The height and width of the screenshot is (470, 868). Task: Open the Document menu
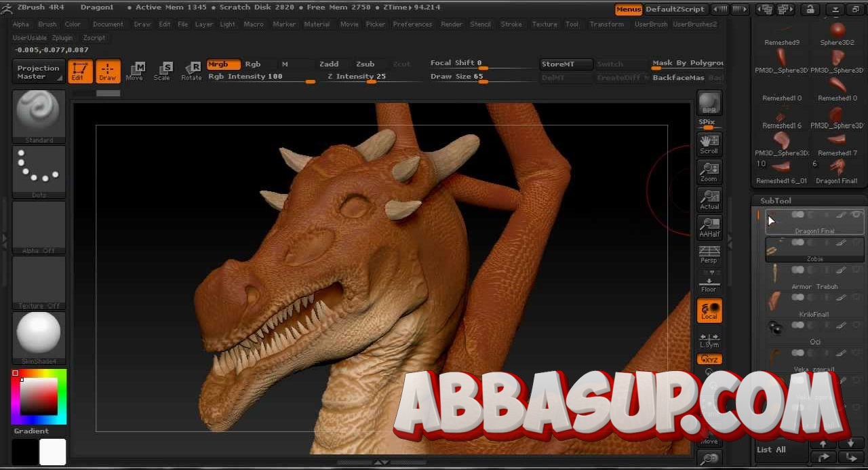tap(108, 24)
